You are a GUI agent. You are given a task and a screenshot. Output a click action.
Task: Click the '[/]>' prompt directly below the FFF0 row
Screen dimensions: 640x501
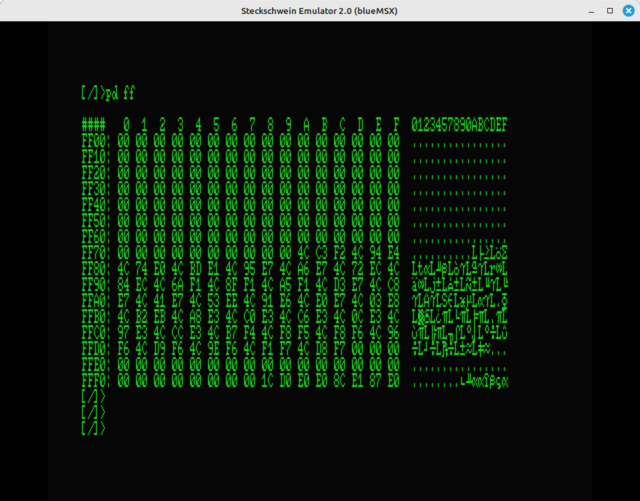(93, 397)
